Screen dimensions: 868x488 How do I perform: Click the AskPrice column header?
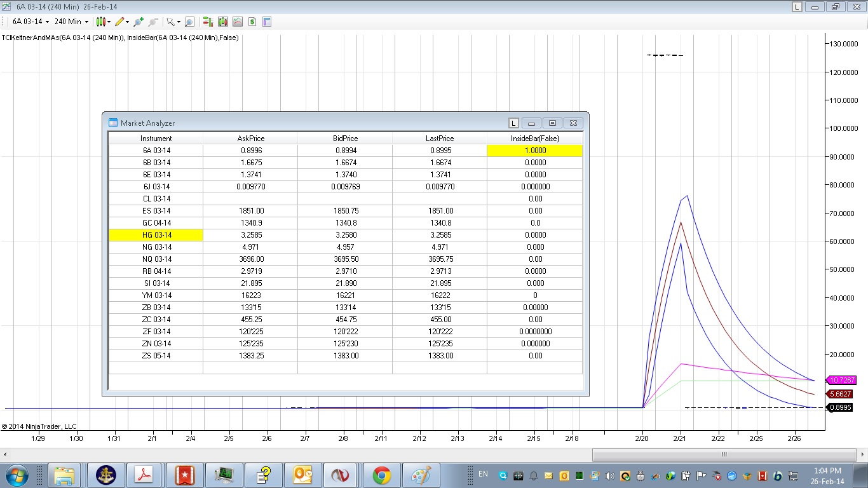[x=250, y=139]
